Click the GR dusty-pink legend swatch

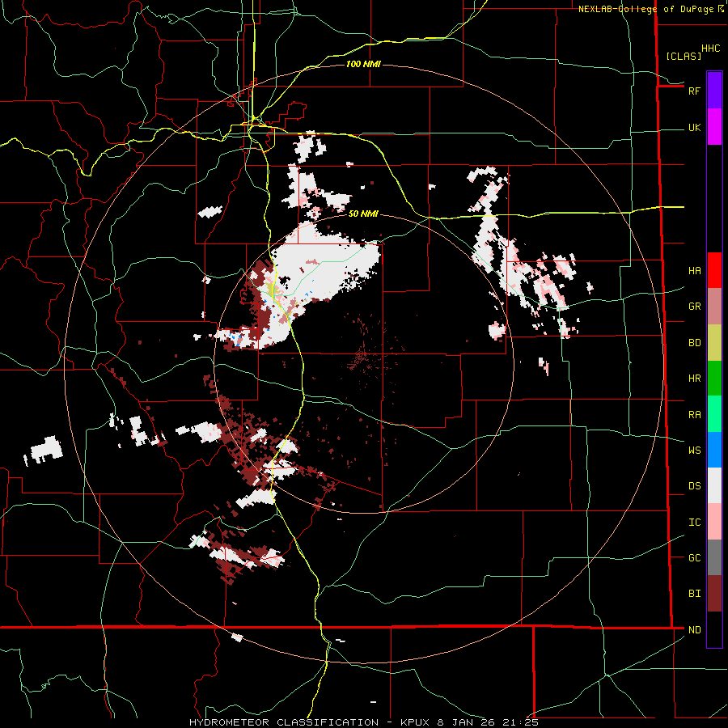pyautogui.click(x=714, y=307)
